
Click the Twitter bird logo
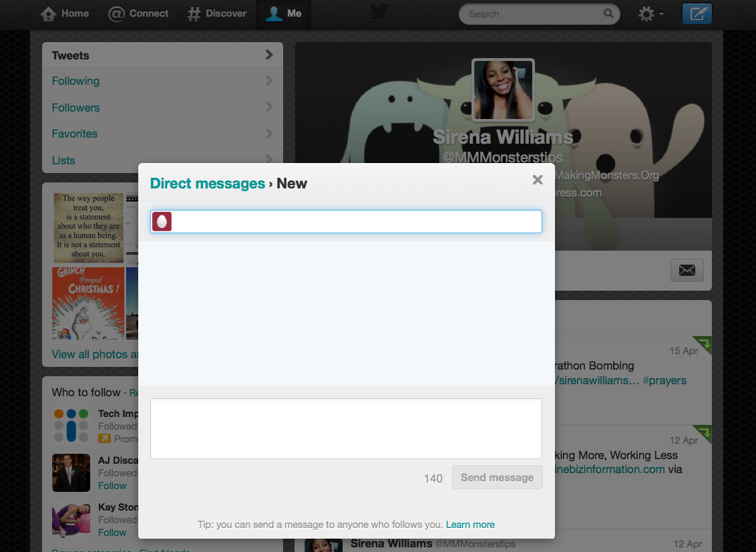click(x=379, y=11)
